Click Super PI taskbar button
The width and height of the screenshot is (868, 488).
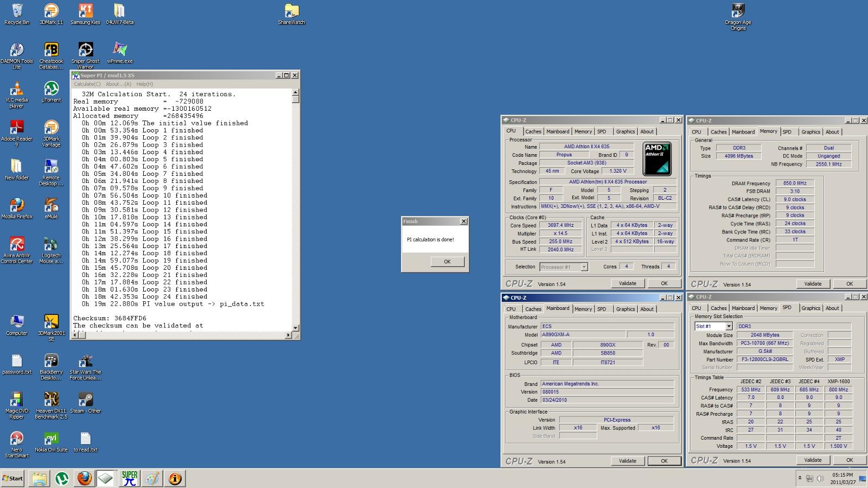[129, 478]
